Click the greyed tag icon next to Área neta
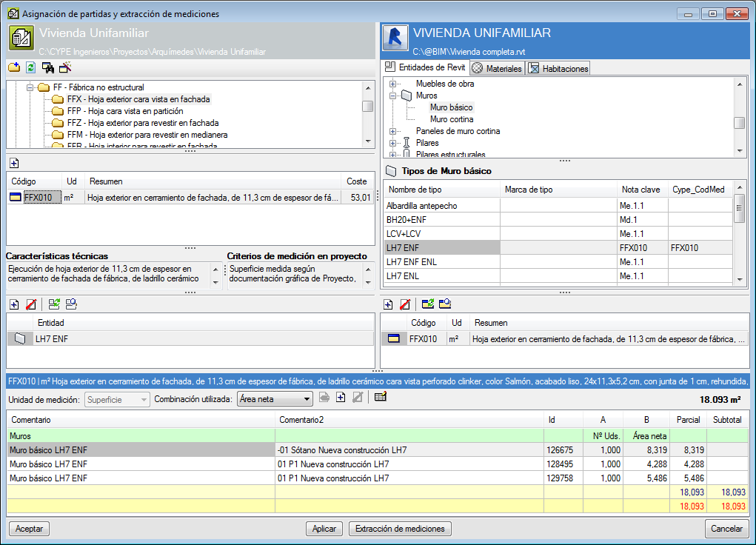 324,398
